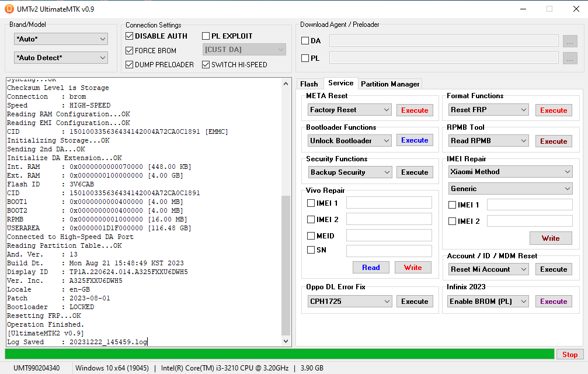
Task: Open the Generic dropdown in IMEI Repair
Action: (x=510, y=189)
